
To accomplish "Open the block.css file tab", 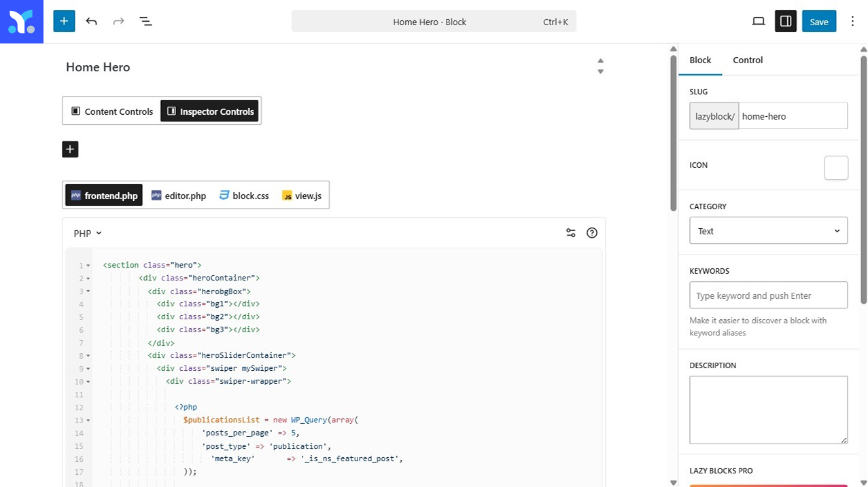I will point(243,196).
